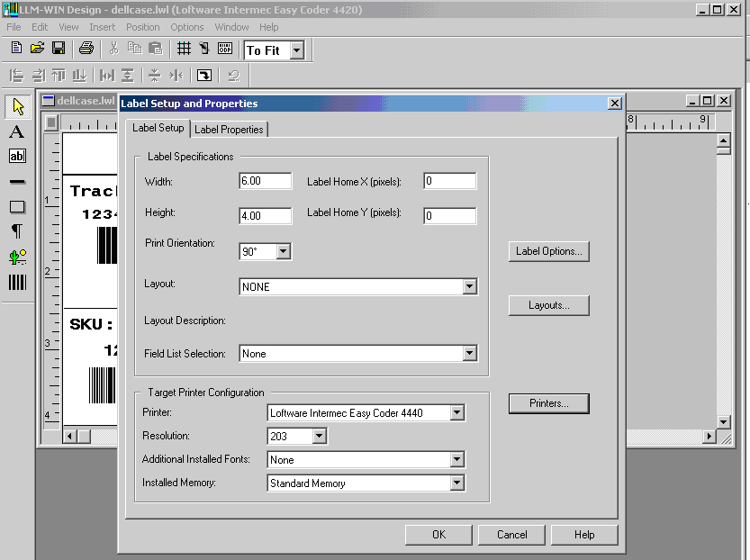The width and height of the screenshot is (750, 560).
Task: Select the line drawing tool
Action: coord(17,182)
